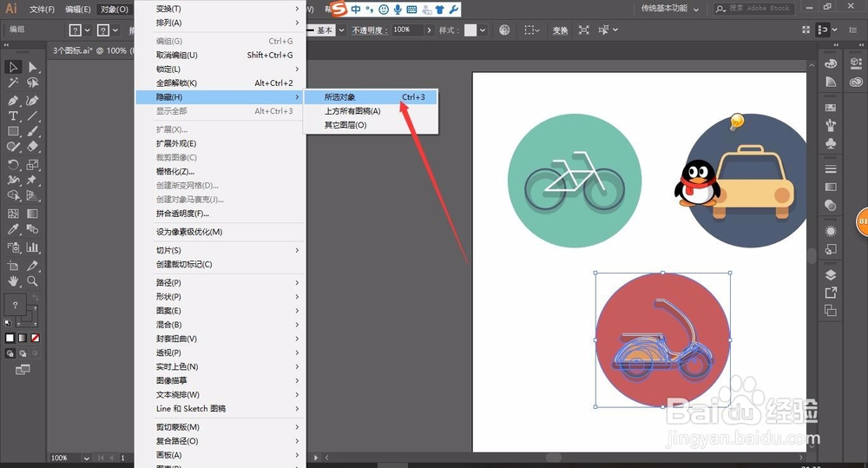
Task: Toggle Sogou Chinese/English input mode
Action: pos(356,10)
